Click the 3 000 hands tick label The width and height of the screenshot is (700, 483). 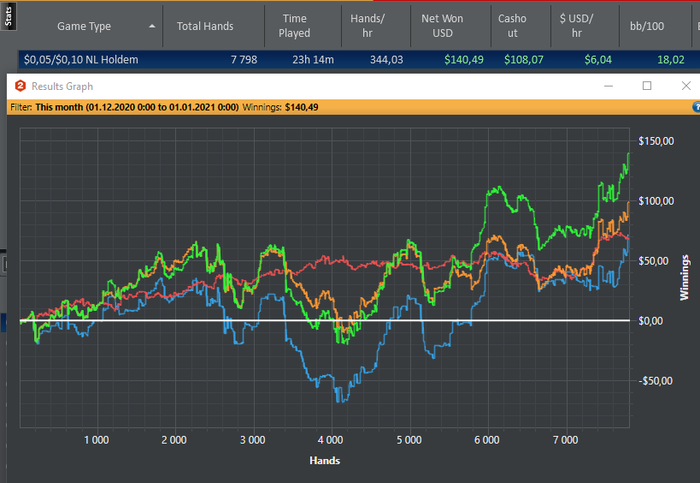tap(253, 440)
